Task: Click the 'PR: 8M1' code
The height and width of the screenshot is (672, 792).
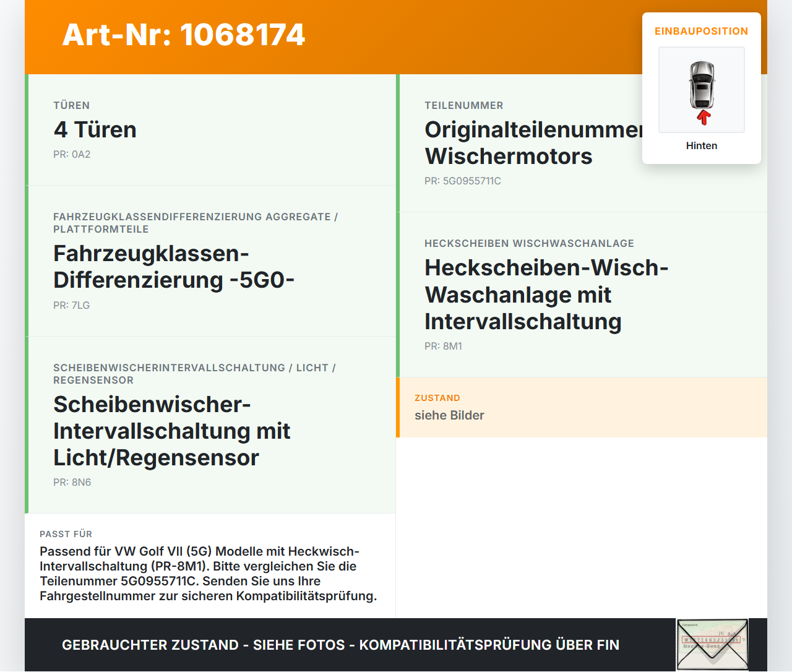Action: 444,346
